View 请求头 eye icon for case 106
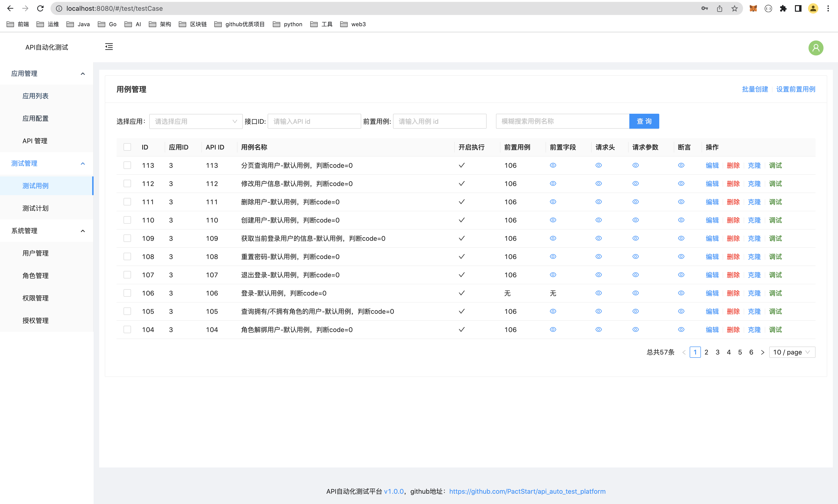Viewport: 838px width, 504px height. [598, 293]
